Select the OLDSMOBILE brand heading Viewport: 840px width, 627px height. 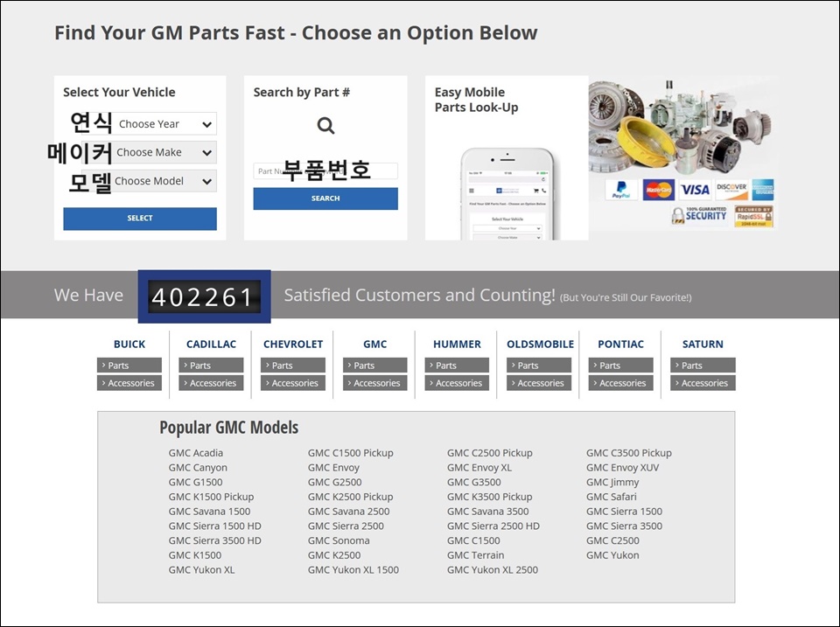point(540,345)
